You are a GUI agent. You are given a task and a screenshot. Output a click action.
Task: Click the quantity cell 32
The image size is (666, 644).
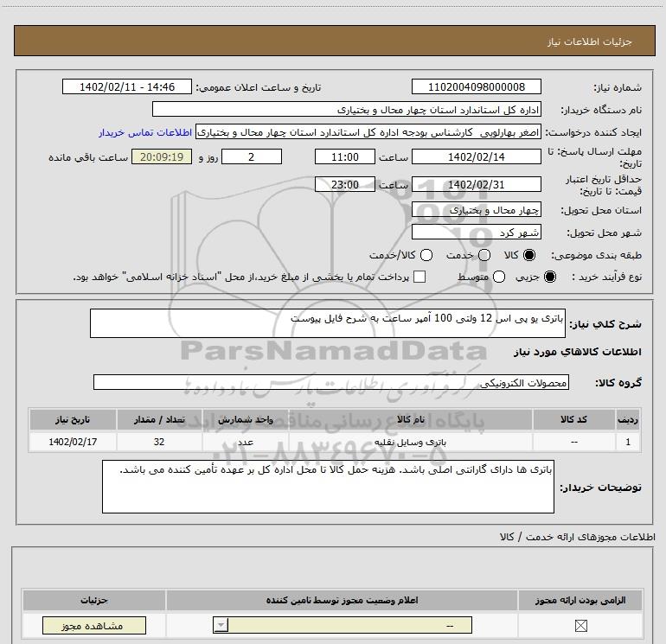[159, 442]
